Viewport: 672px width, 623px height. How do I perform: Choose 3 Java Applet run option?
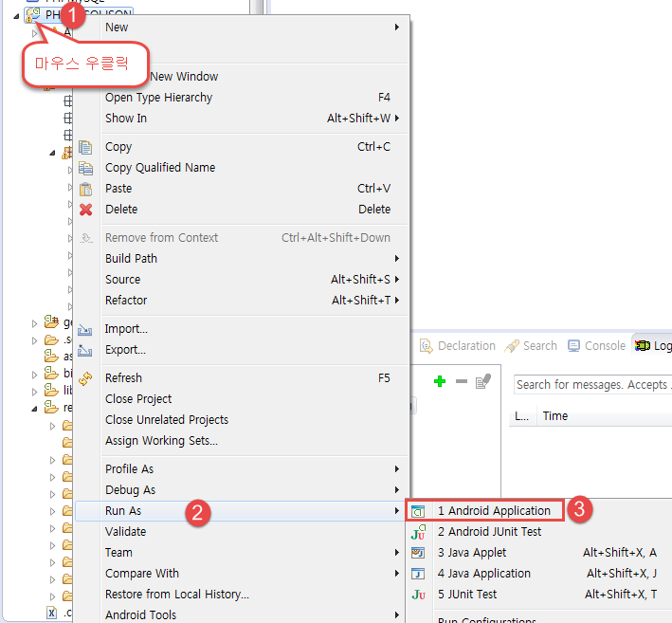(539, 553)
